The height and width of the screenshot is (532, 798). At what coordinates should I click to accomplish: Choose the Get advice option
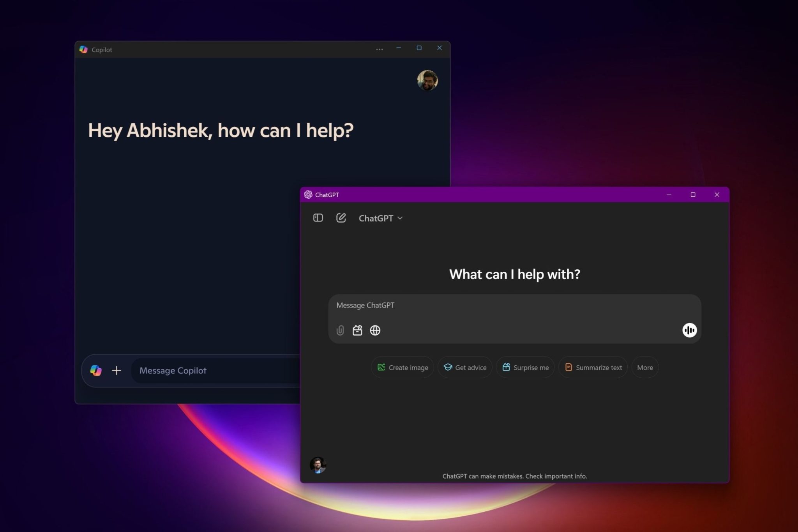click(465, 367)
